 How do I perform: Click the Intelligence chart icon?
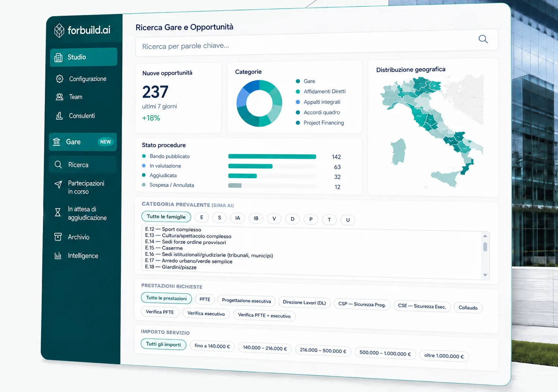pyautogui.click(x=58, y=255)
